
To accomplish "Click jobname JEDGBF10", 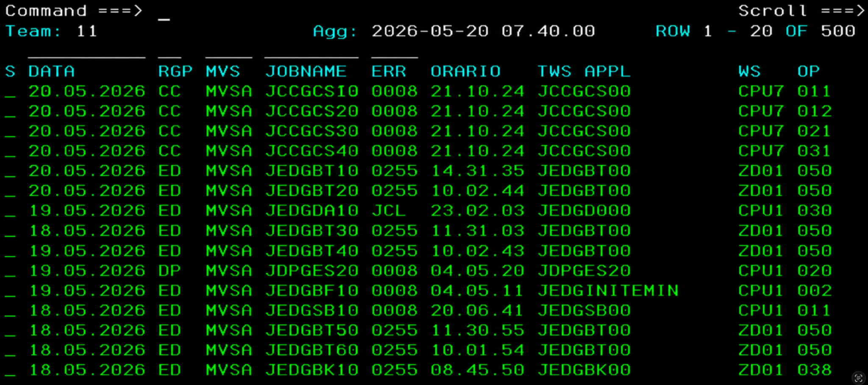I will pyautogui.click(x=312, y=291).
